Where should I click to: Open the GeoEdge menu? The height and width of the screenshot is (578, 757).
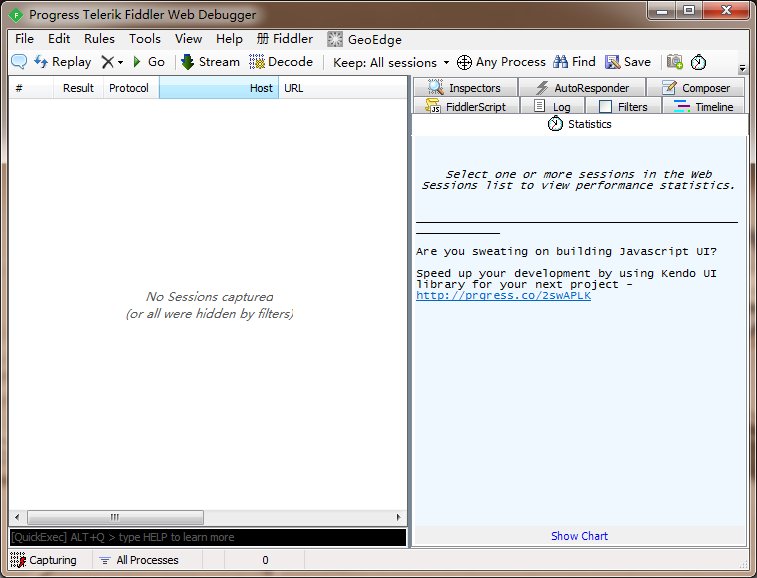[364, 39]
